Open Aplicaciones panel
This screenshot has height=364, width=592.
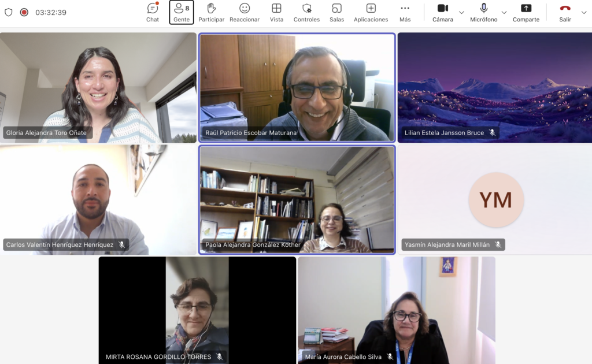pyautogui.click(x=371, y=13)
